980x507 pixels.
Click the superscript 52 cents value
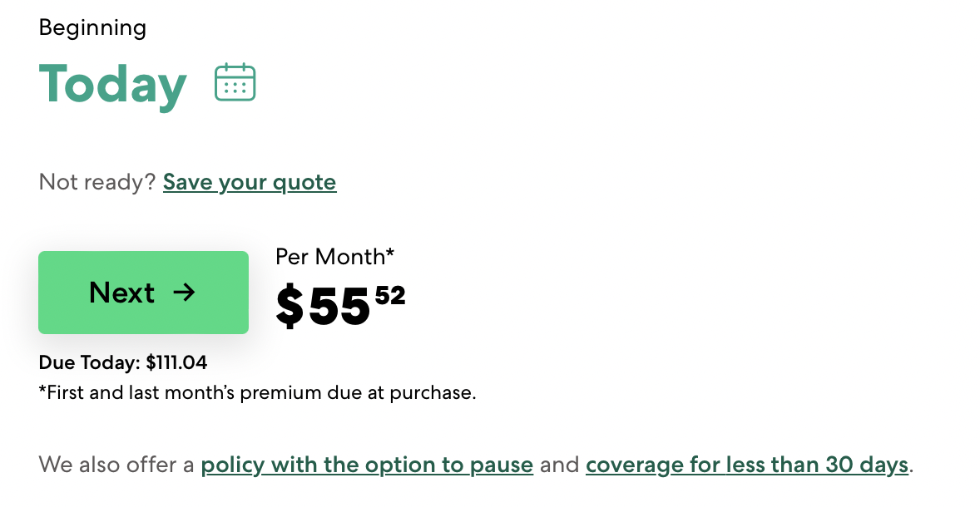[x=389, y=295]
